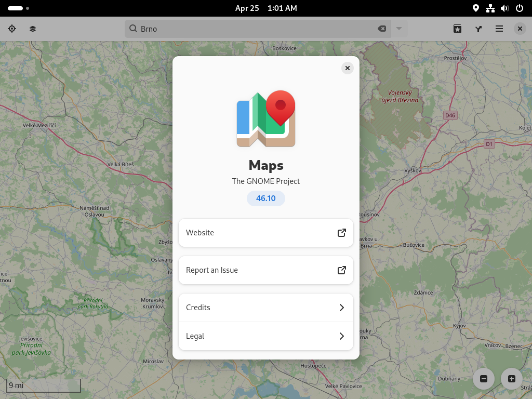Zoom out with the minus button
The height and width of the screenshot is (399, 532).
[484, 379]
